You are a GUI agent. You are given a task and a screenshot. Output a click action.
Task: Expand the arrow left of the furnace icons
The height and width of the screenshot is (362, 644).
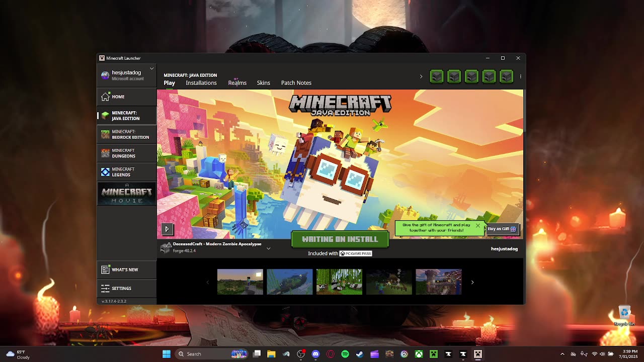(x=421, y=76)
